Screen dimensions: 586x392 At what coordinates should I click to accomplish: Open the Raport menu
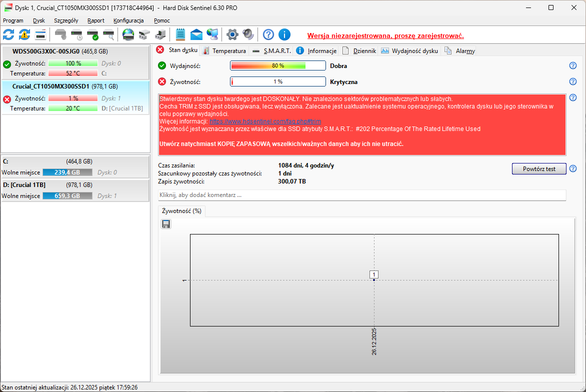click(x=95, y=20)
